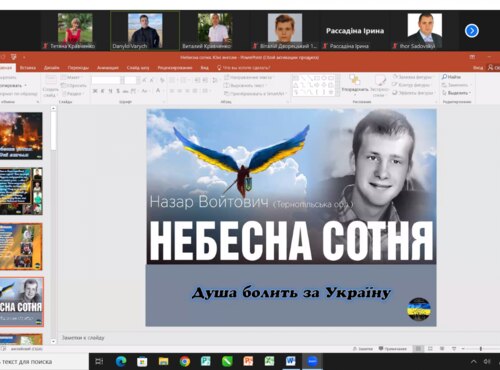Click the 'Назар Войтович' name text
500x370 pixels.
tap(209, 202)
